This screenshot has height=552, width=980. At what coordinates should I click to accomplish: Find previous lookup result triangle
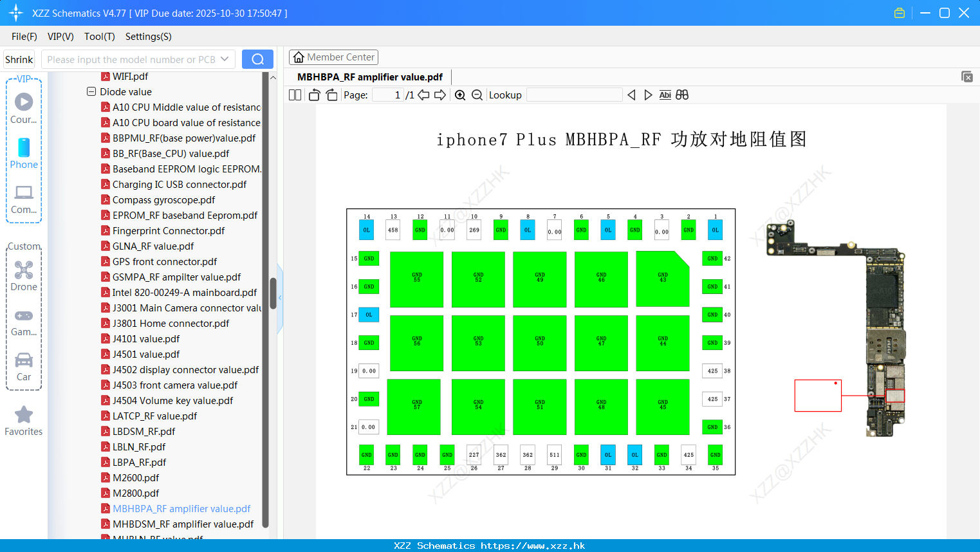pos(631,95)
